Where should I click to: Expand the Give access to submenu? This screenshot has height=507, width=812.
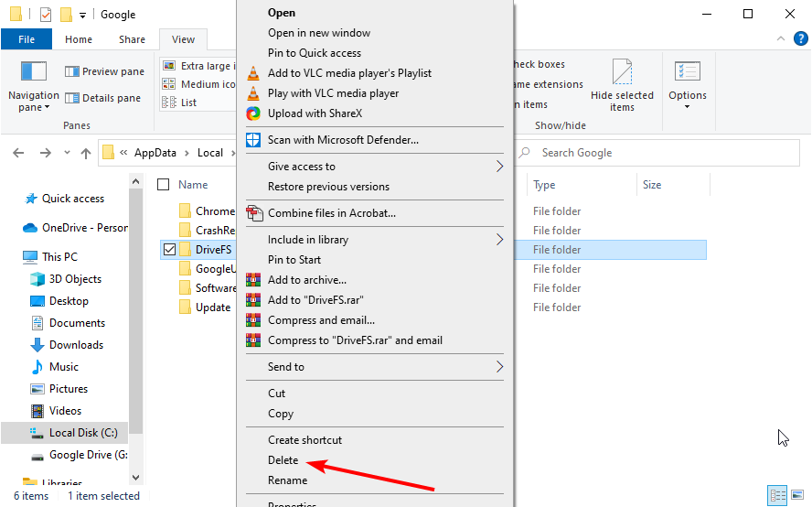[499, 167]
